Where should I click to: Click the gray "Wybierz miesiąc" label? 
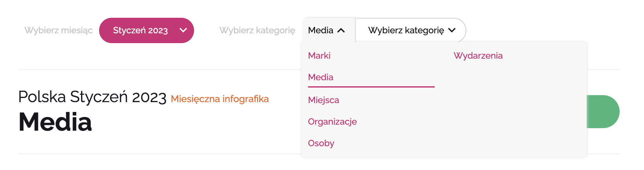click(59, 30)
